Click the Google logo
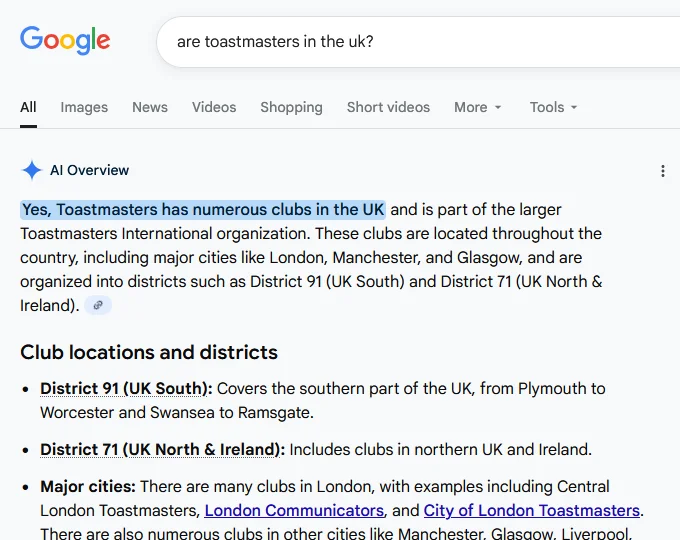The height and width of the screenshot is (540, 680). pyautogui.click(x=65, y=41)
